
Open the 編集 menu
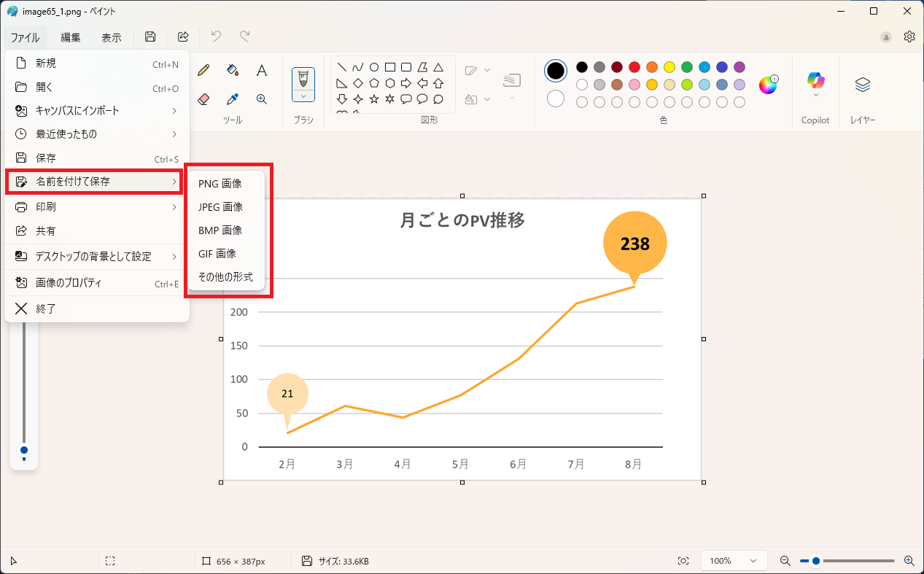[71, 37]
